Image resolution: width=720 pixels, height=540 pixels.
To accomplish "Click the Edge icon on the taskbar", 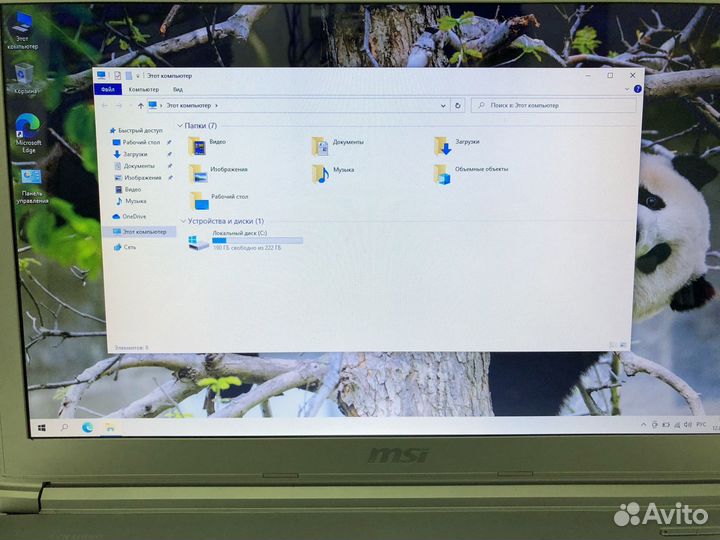I will point(87,428).
